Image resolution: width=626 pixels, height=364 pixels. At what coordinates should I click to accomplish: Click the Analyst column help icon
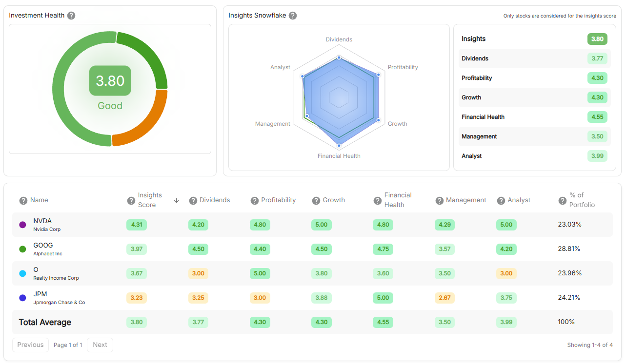pyautogui.click(x=501, y=200)
